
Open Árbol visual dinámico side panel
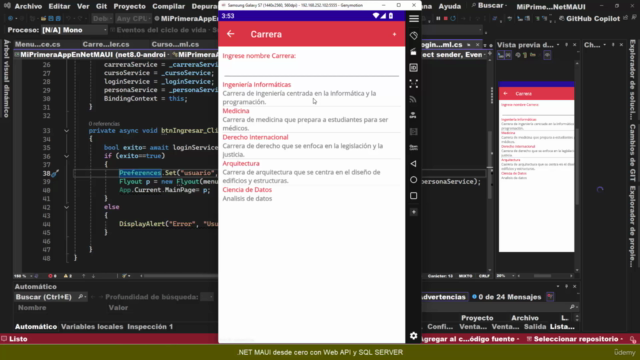6,78
